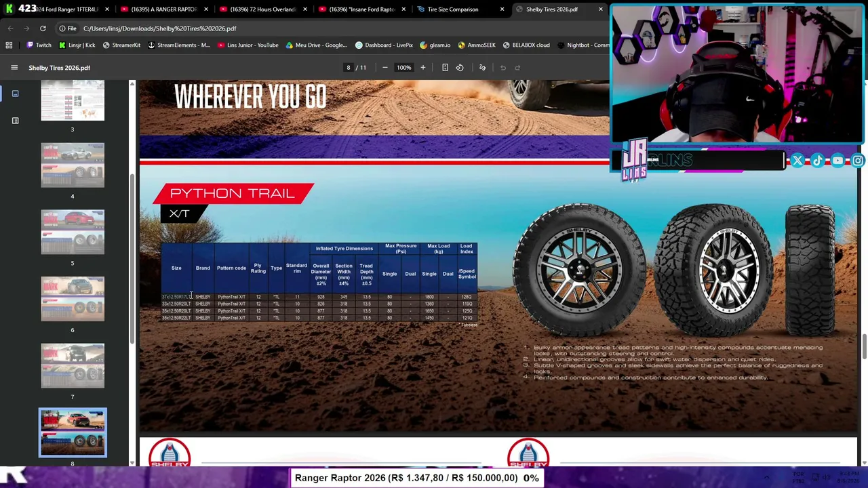The width and height of the screenshot is (868, 488).
Task: Close the Ford Ranger 1FTER4L tab
Action: pos(107,9)
